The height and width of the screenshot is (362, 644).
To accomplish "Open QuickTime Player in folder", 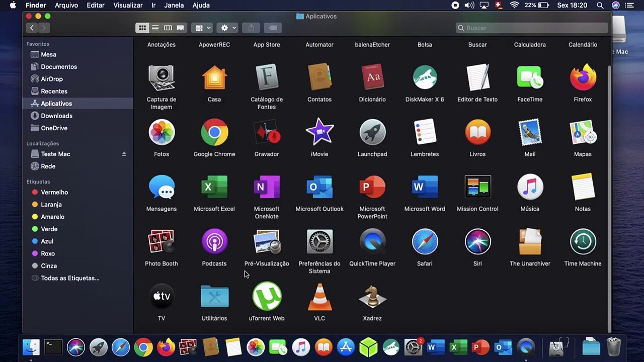I will click(372, 242).
